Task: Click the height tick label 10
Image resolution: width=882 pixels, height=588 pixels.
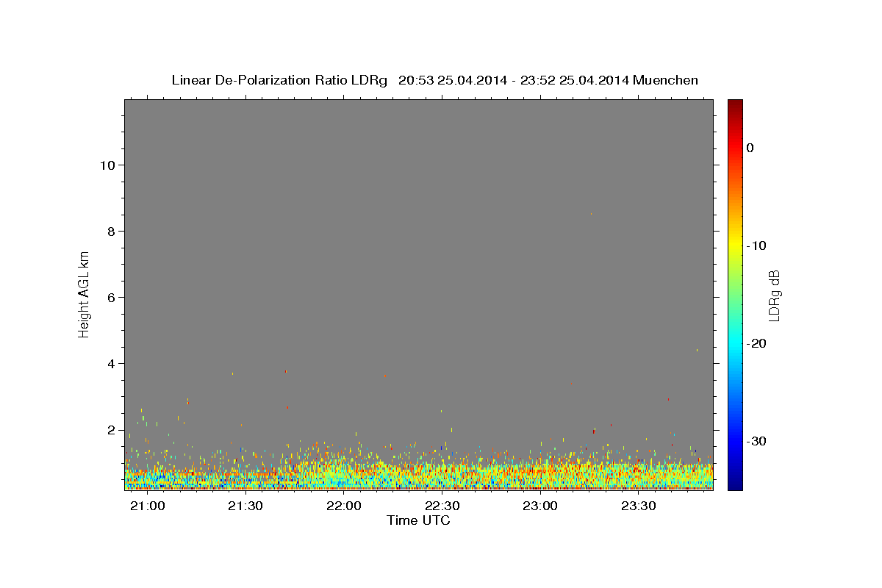Action: (x=107, y=165)
